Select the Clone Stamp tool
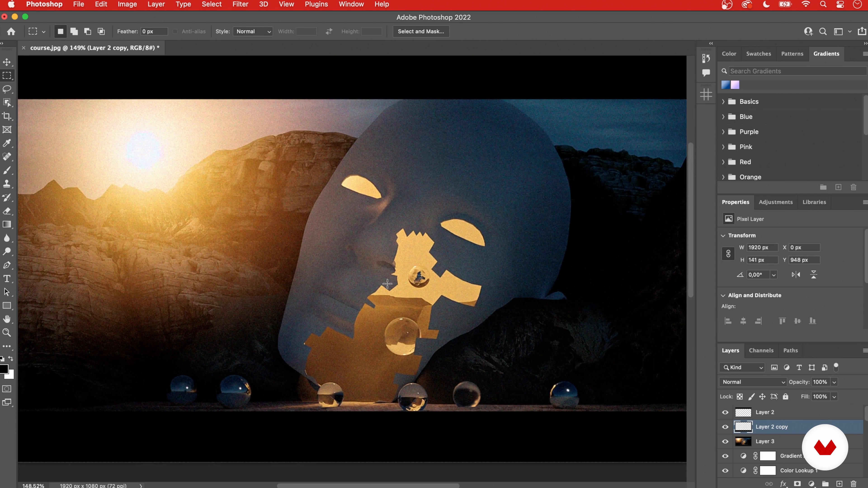The width and height of the screenshot is (868, 488). 7,184
